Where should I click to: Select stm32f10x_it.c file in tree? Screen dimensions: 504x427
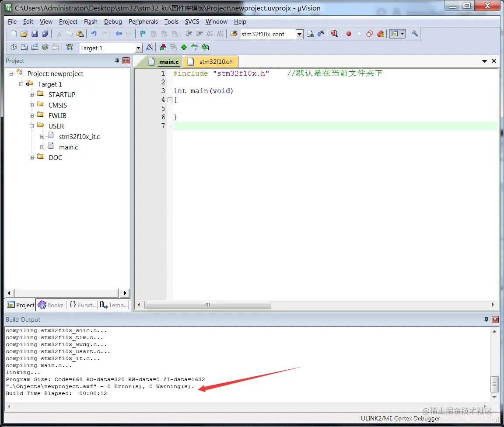coord(79,136)
